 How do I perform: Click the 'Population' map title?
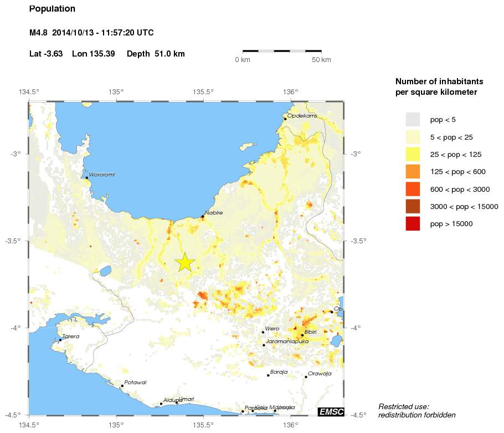(52, 9)
